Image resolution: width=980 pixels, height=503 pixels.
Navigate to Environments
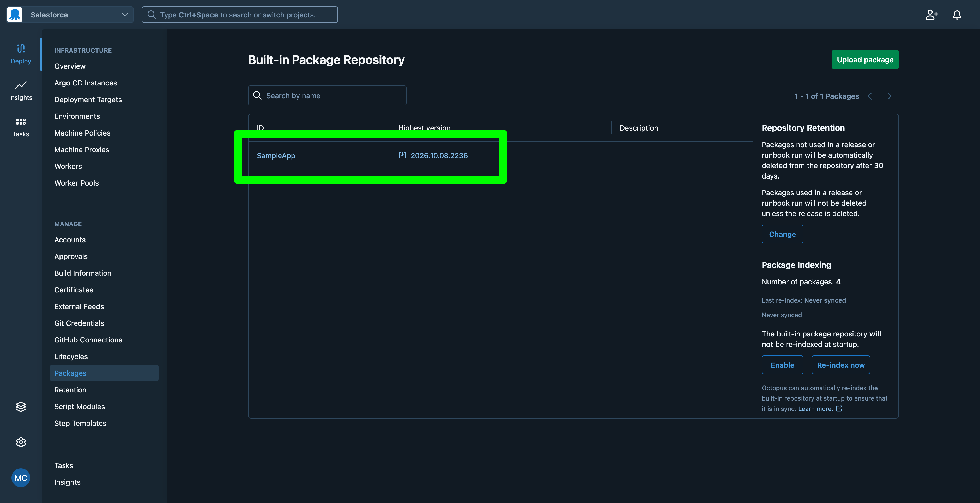click(x=77, y=116)
